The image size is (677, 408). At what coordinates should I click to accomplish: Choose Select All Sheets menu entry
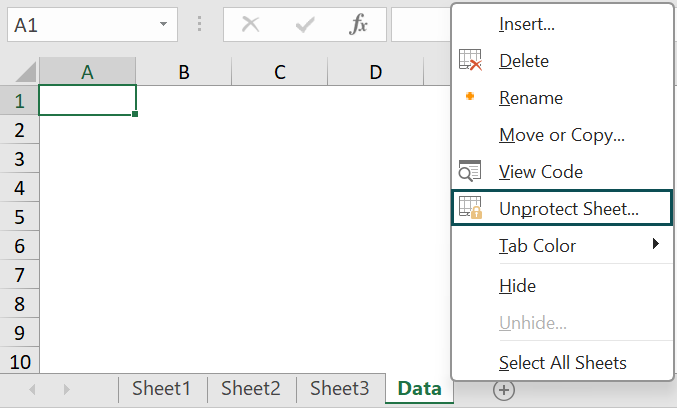562,363
